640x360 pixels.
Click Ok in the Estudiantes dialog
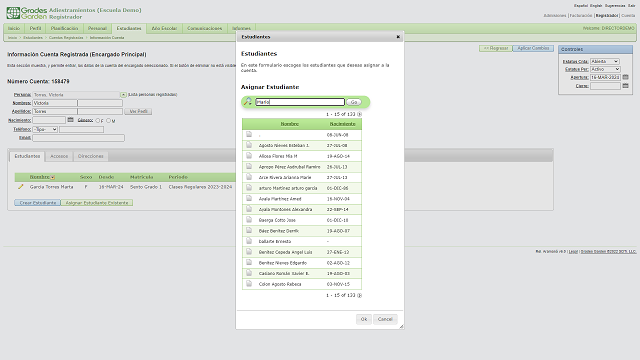pos(364,319)
